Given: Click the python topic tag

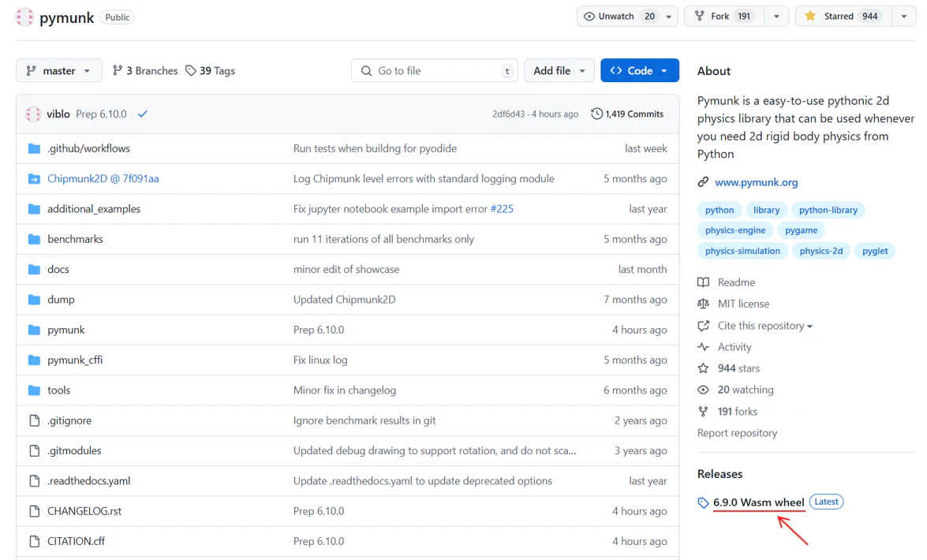Looking at the screenshot, I should tap(720, 210).
